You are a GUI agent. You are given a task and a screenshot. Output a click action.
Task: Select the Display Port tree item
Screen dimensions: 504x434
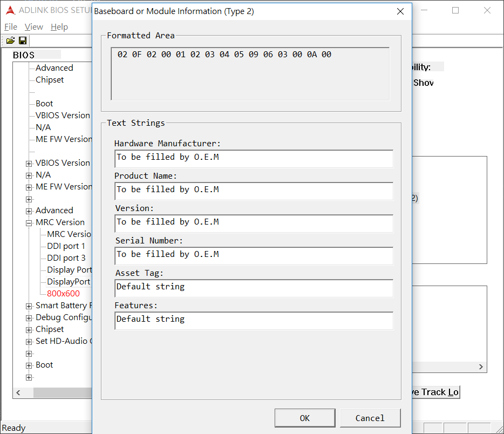(69, 270)
